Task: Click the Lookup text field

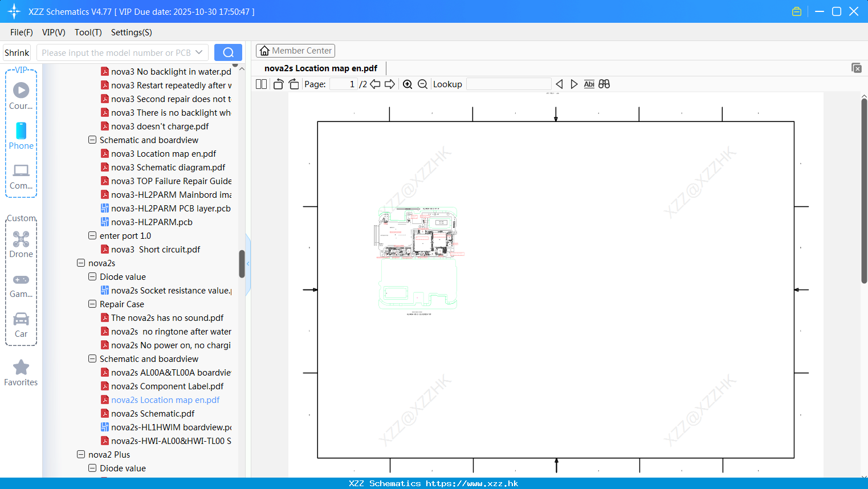Action: coord(508,84)
